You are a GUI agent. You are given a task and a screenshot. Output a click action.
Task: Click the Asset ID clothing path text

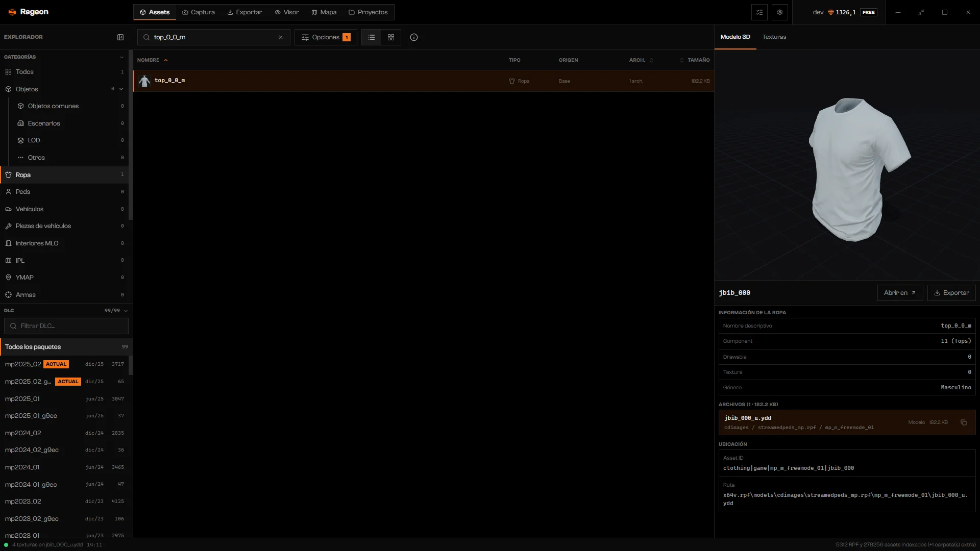[788, 468]
